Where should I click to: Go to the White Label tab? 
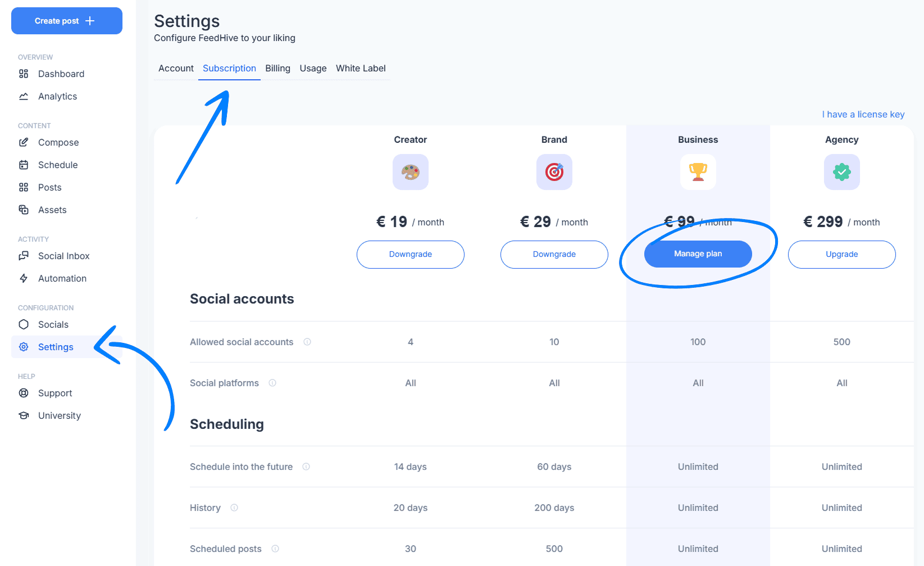[361, 68]
